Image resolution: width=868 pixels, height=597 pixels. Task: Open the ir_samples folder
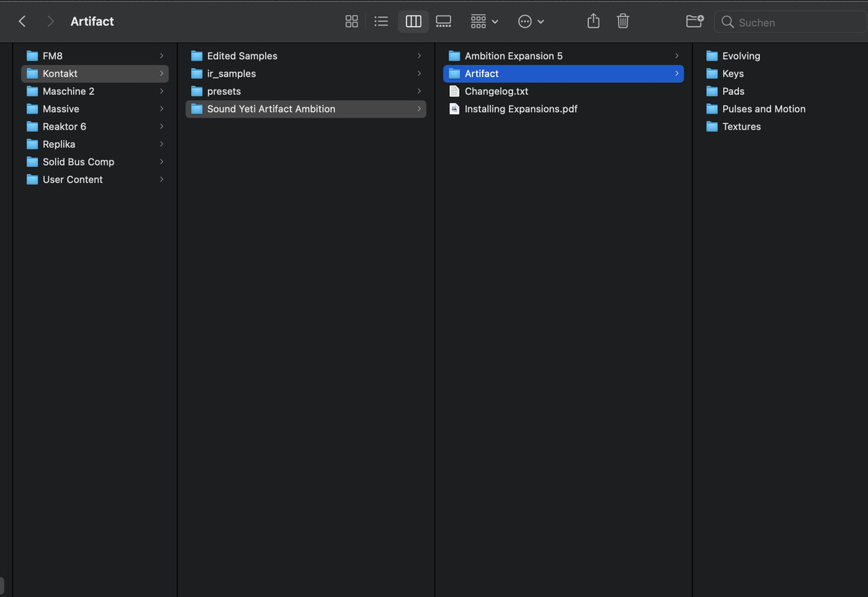point(305,74)
